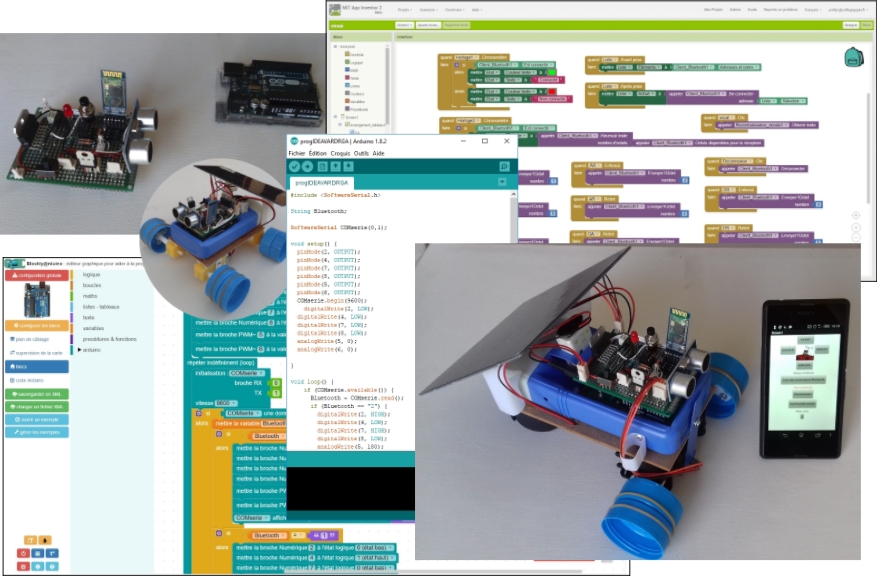Collapse the Screen1 tree node in App Inventor
Screen dimensions: 877x576
(336, 117)
